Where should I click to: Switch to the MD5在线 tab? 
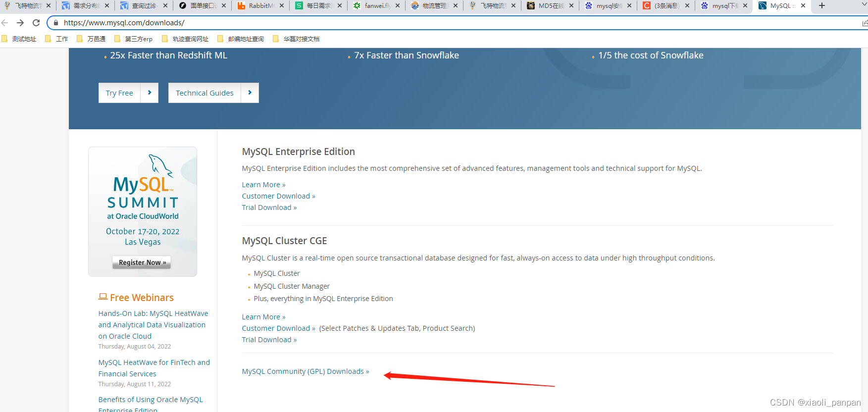click(x=549, y=5)
